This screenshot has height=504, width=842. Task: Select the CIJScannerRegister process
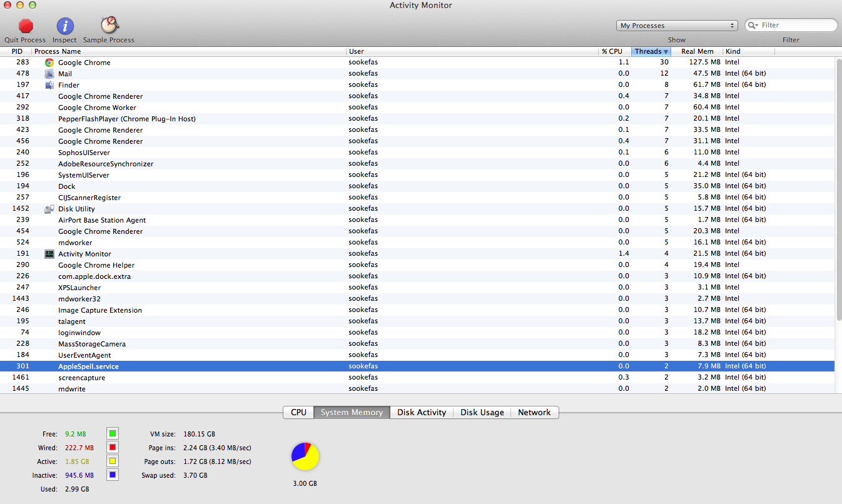tap(417, 198)
